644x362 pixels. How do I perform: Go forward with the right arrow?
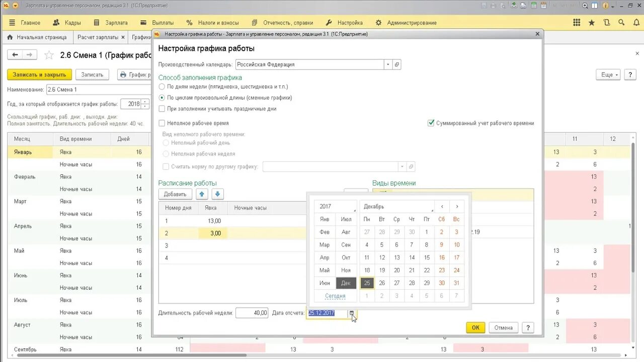coord(29,55)
